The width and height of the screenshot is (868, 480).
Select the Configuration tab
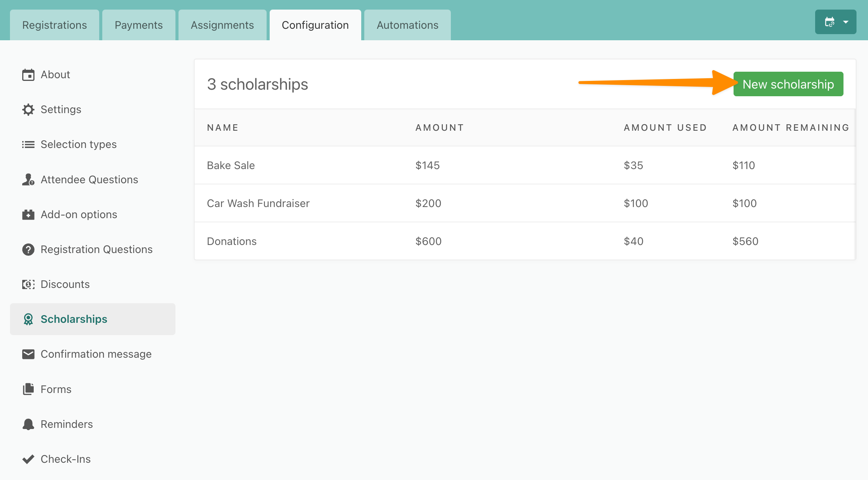pos(315,25)
